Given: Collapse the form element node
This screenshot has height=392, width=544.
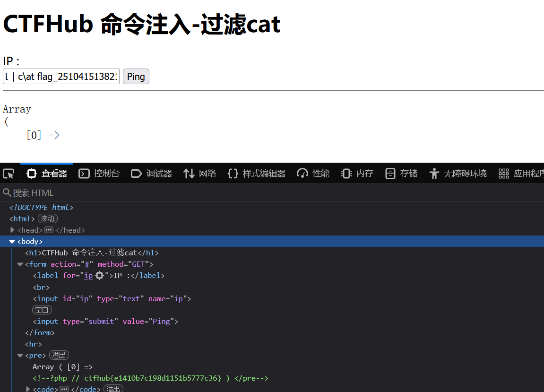Looking at the screenshot, I should click(x=20, y=264).
